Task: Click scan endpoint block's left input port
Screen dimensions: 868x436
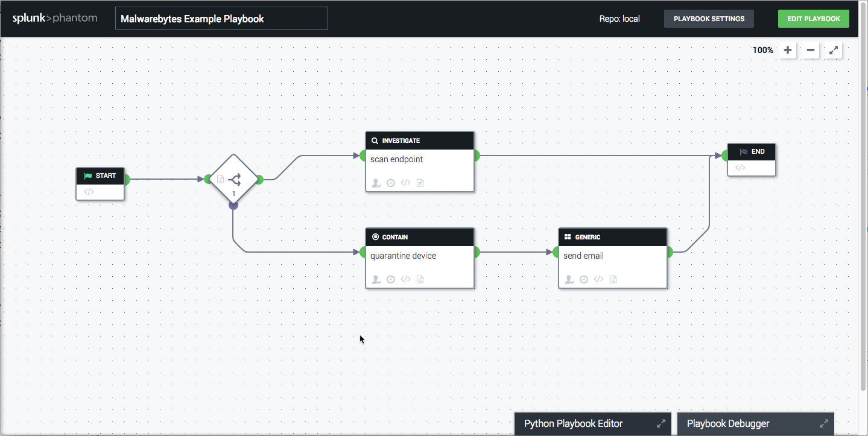Action: [x=363, y=156]
